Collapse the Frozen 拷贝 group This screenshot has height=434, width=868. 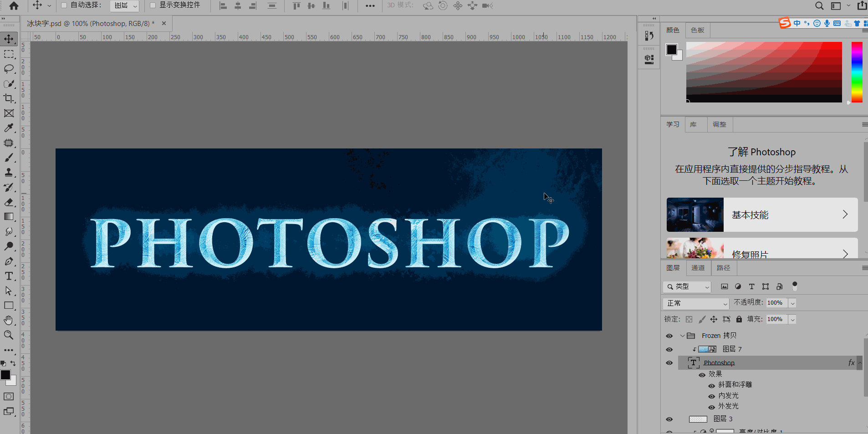(x=682, y=336)
